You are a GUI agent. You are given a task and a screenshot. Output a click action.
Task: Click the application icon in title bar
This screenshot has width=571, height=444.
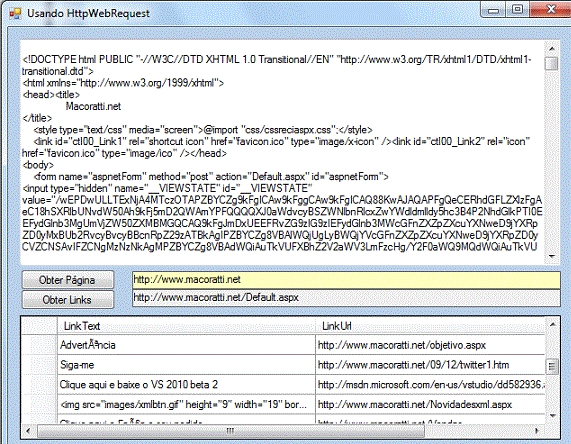point(15,13)
